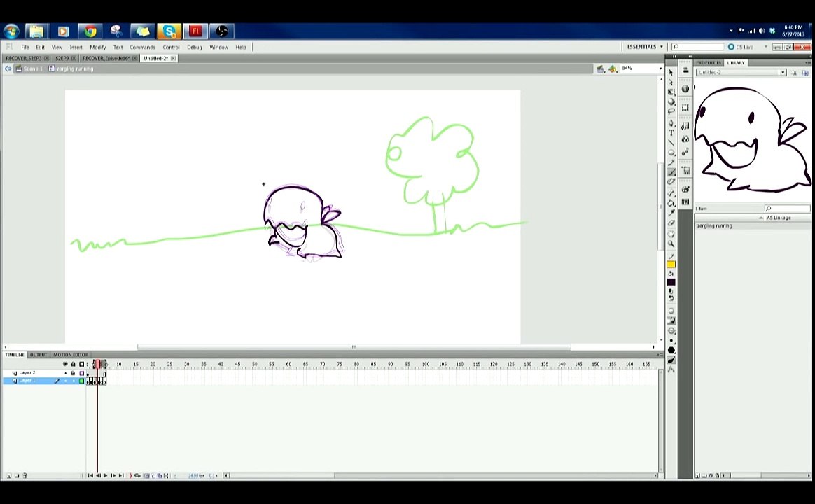Toggle lock all layers padlock header

74,364
